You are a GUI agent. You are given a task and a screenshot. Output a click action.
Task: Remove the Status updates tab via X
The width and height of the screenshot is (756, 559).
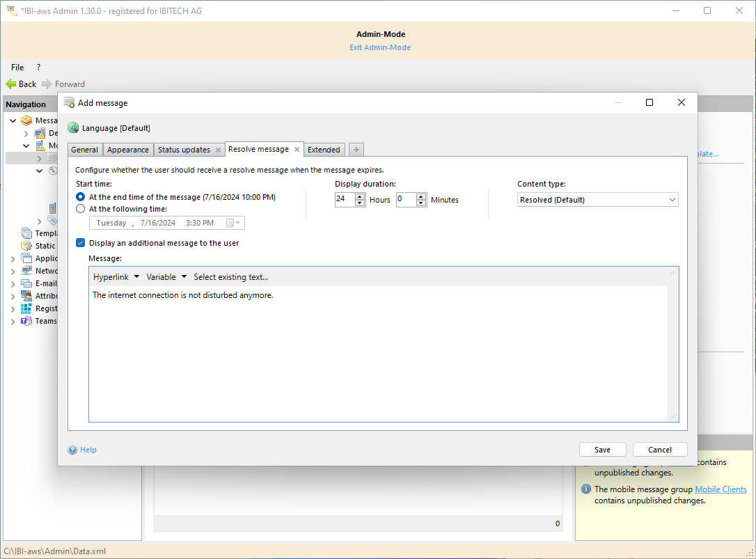point(218,150)
